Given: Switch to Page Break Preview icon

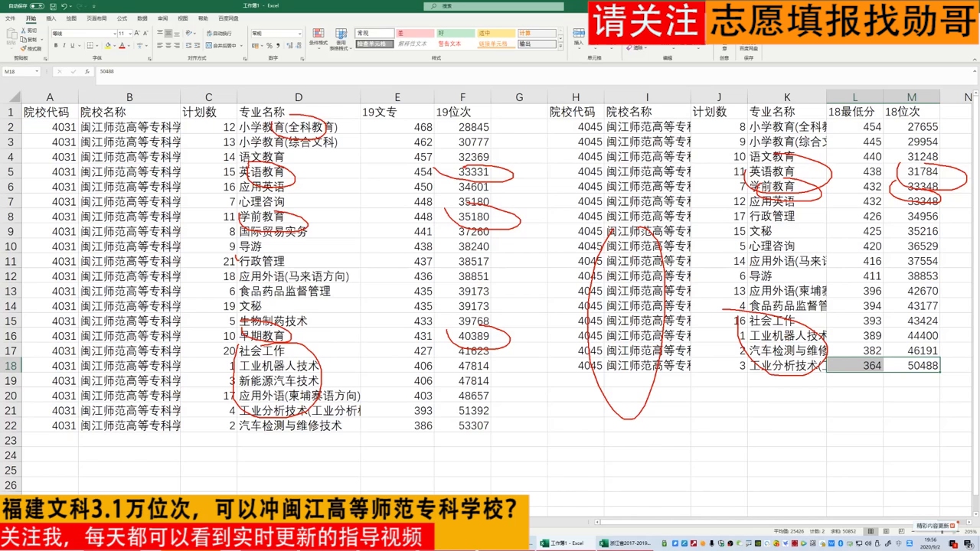Looking at the screenshot, I should (x=902, y=531).
